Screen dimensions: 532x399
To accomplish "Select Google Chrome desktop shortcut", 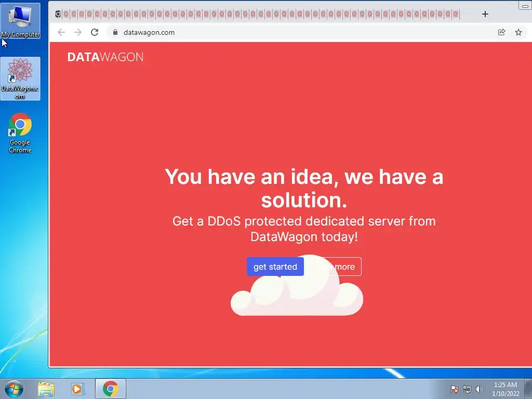I will [20, 133].
